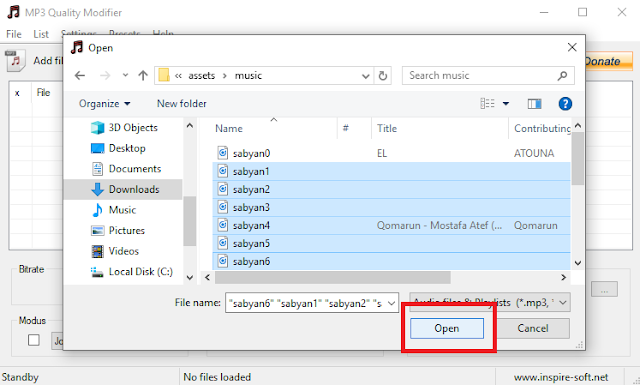
Task: Click the music breadcrumb segment
Action: click(248, 76)
